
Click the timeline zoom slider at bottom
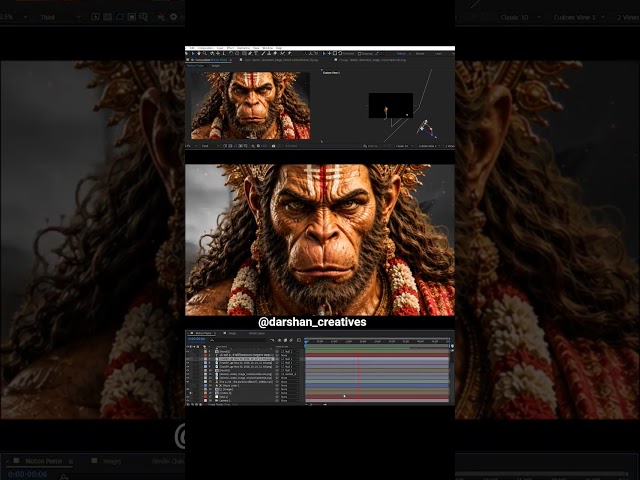tap(316, 404)
